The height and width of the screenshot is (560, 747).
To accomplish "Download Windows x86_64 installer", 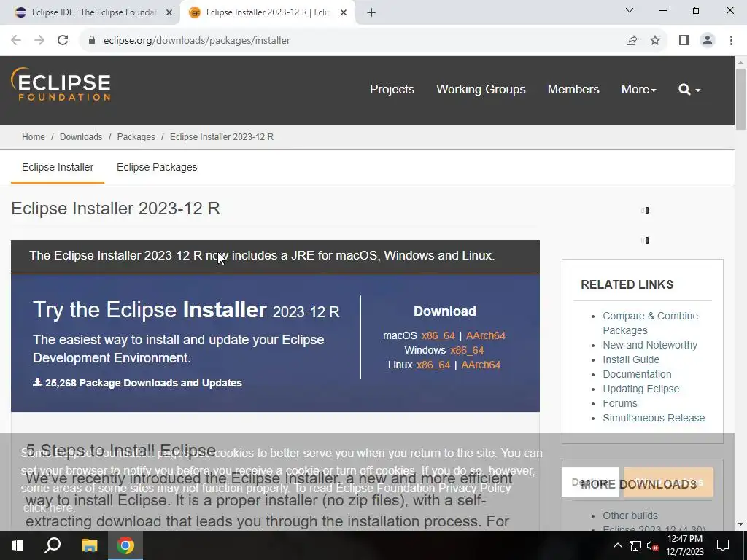I will [x=467, y=350].
